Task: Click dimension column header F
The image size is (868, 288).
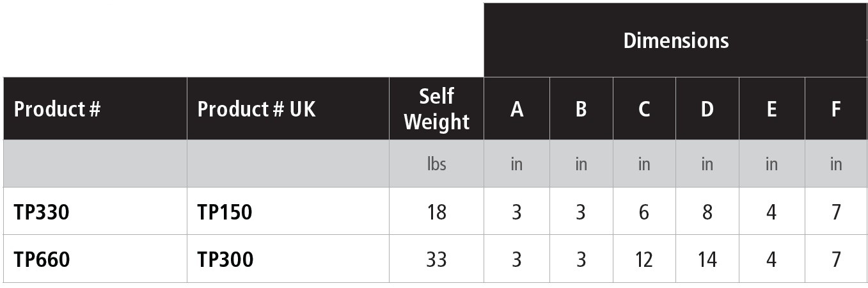Action: (836, 110)
